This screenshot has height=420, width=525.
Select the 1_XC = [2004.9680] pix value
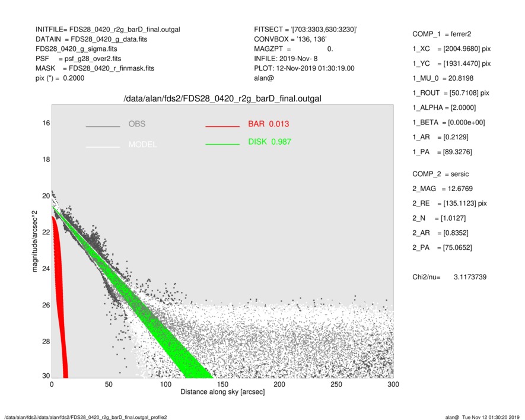coord(451,49)
